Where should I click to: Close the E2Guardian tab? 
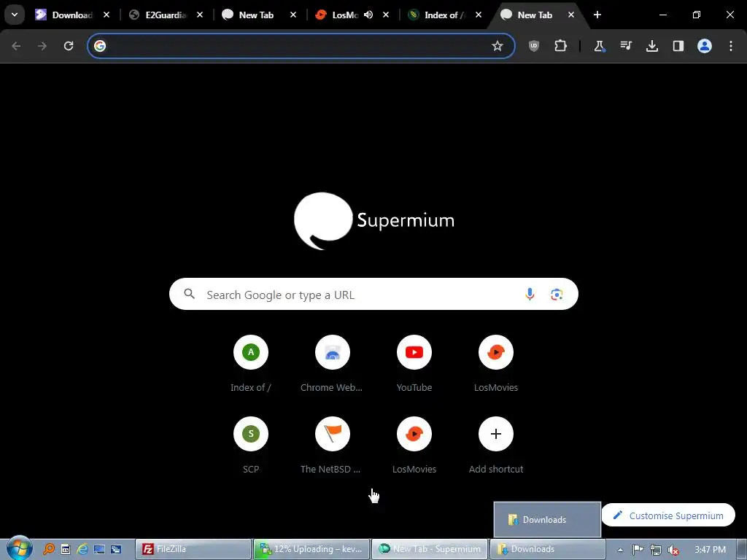(x=200, y=15)
